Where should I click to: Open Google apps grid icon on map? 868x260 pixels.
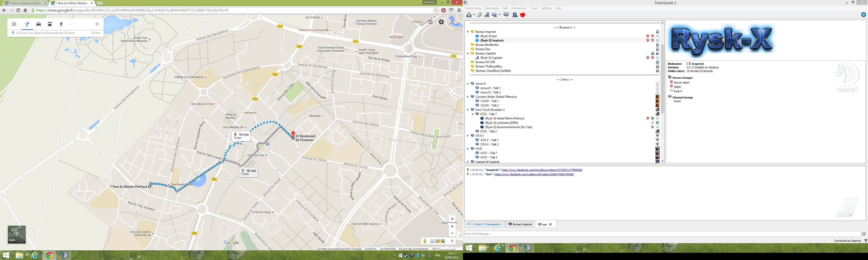tap(431, 22)
